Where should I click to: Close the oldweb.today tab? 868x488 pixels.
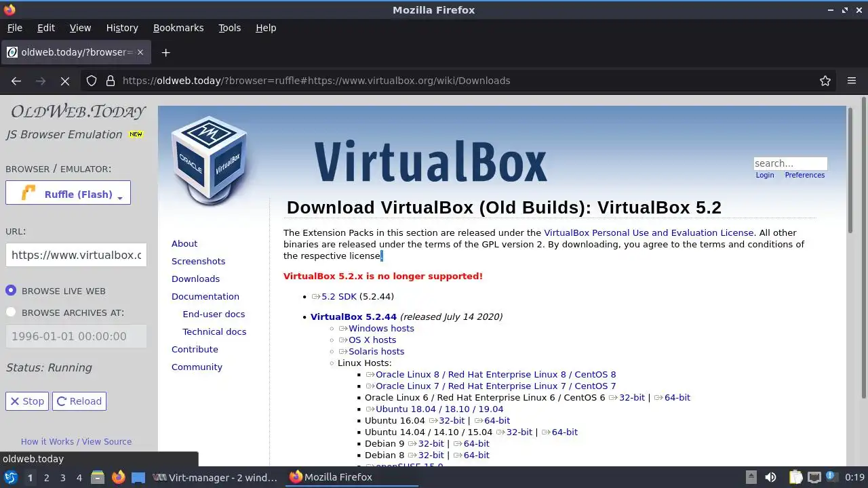tap(140, 52)
